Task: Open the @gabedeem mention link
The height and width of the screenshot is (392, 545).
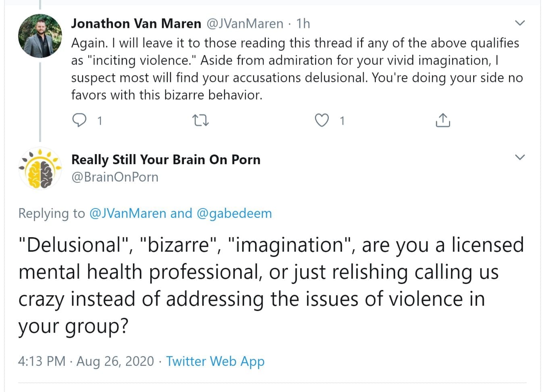Action: coord(234,213)
